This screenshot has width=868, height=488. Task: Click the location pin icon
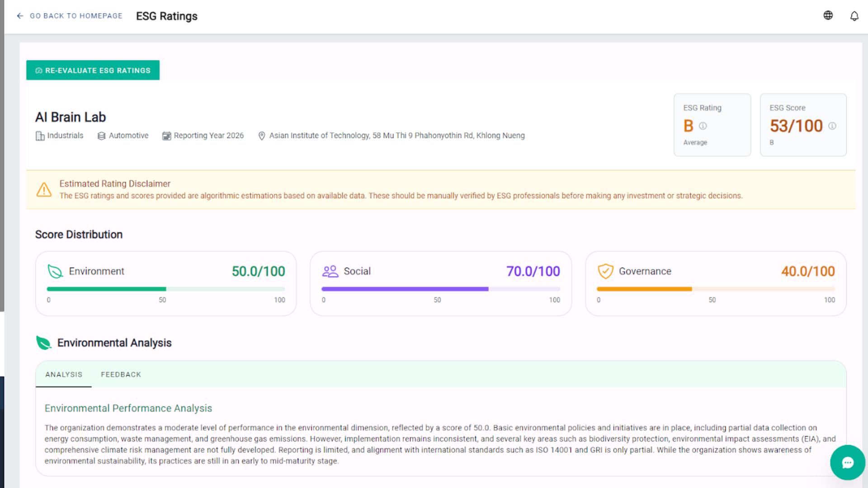(261, 136)
